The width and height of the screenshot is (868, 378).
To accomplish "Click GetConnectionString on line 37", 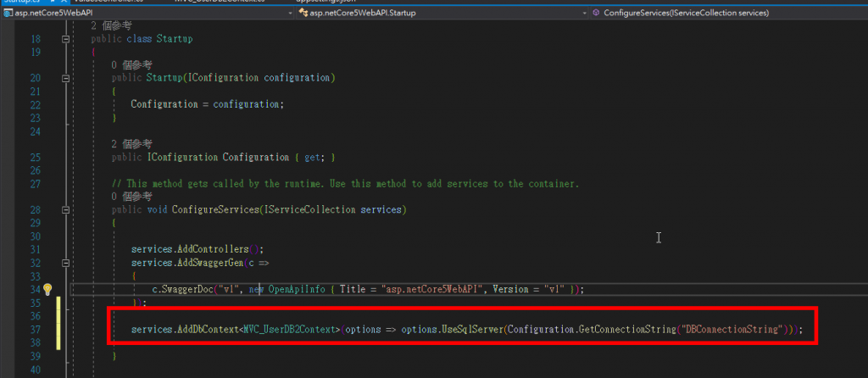I will pyautogui.click(x=627, y=330).
